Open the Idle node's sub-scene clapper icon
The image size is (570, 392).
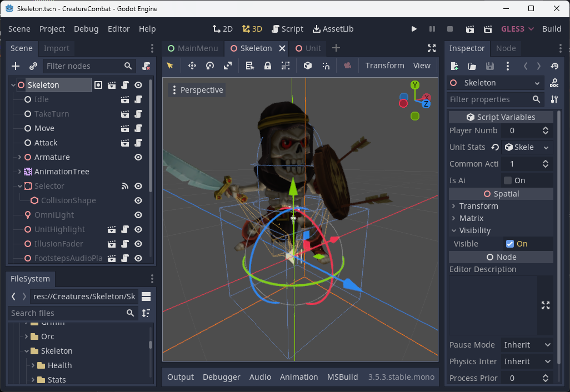pyautogui.click(x=125, y=99)
